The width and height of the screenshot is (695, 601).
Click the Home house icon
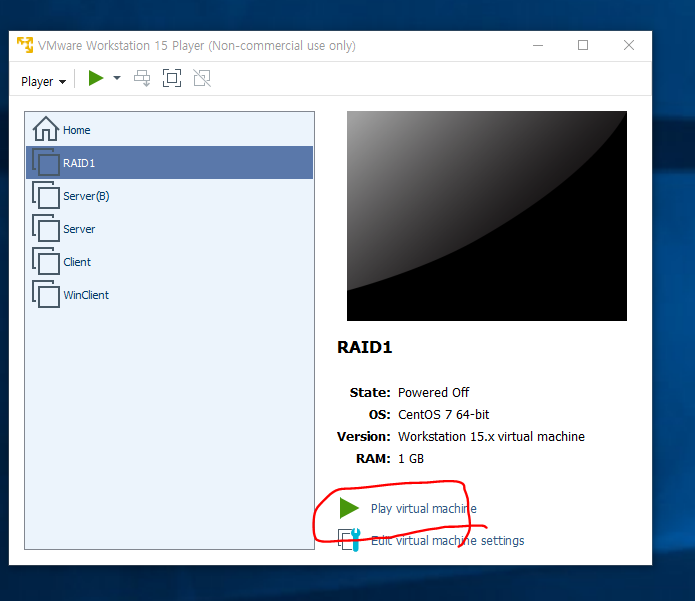[45, 129]
